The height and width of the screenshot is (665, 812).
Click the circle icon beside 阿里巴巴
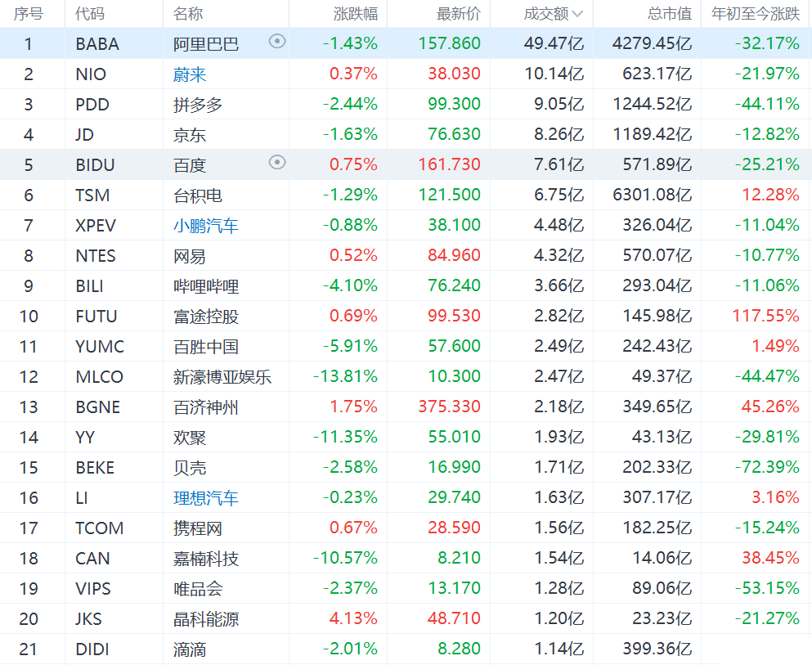[x=277, y=42]
